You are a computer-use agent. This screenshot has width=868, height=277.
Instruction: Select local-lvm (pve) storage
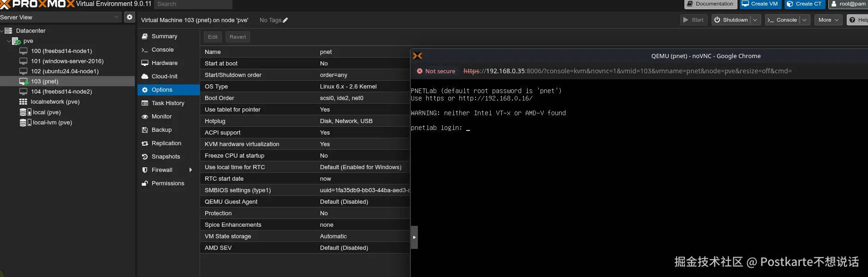(x=52, y=123)
